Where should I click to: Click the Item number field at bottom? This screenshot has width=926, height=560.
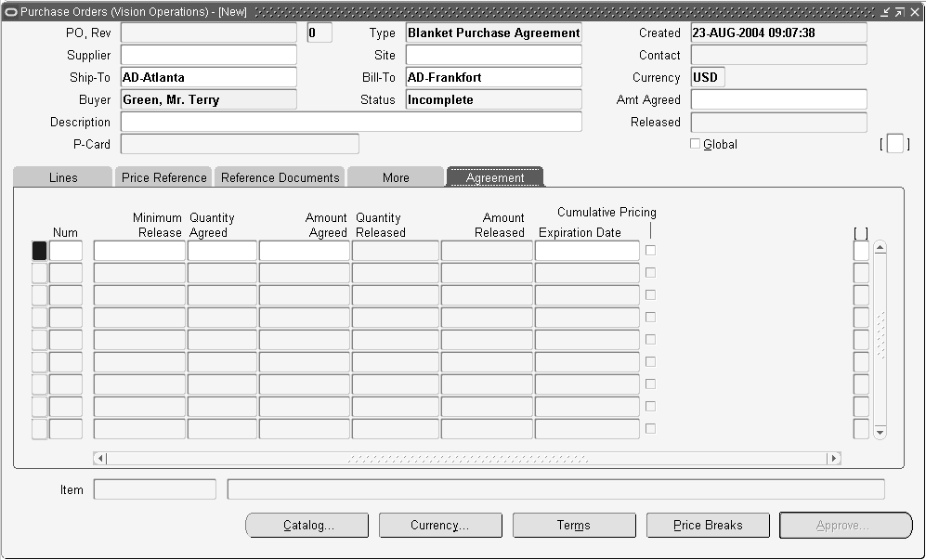click(x=155, y=489)
